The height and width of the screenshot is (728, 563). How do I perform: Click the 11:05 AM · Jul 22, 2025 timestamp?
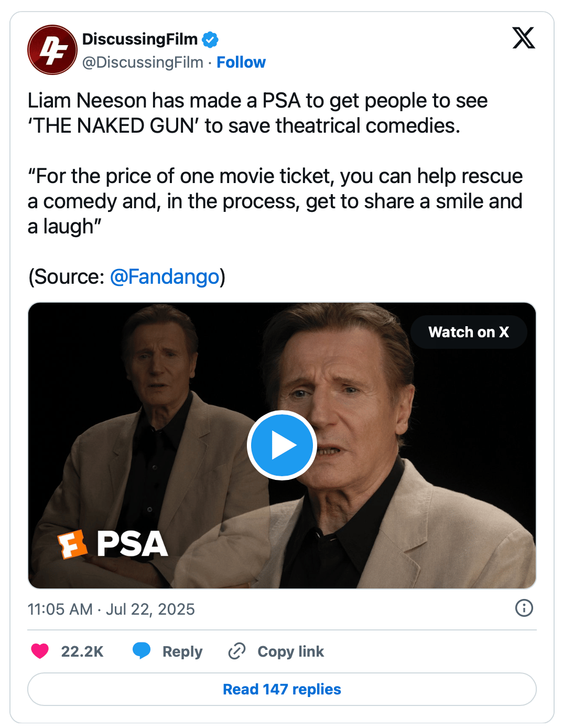coord(111,609)
